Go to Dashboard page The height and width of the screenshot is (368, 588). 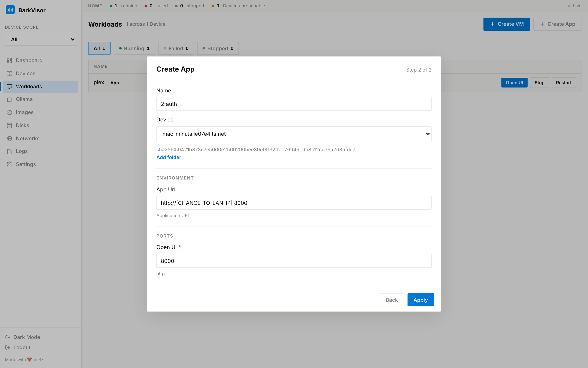click(41, 61)
